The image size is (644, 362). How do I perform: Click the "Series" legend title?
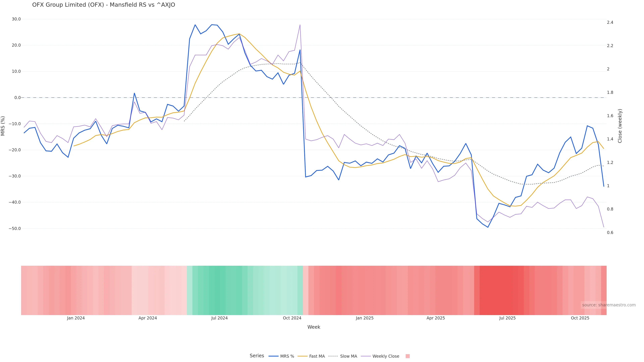tap(257, 355)
